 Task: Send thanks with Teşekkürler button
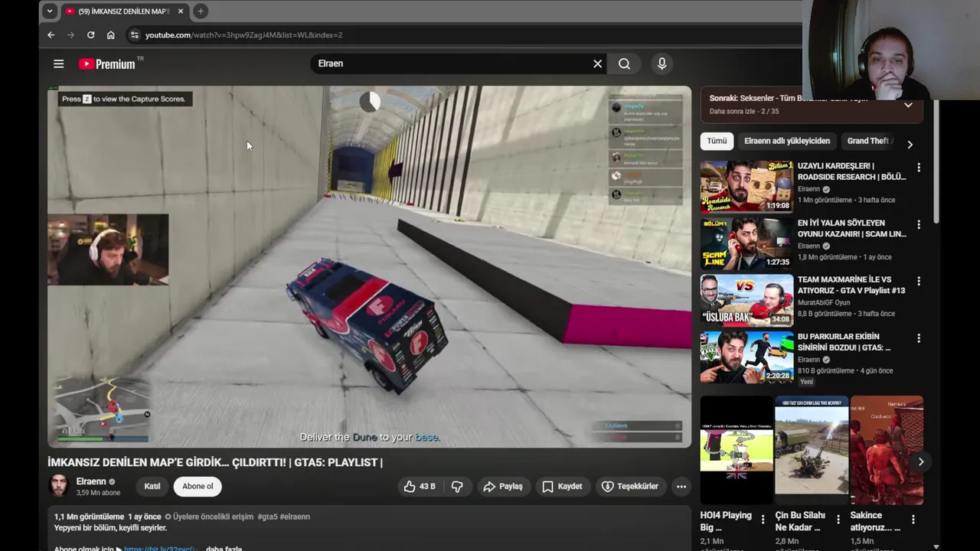click(630, 487)
